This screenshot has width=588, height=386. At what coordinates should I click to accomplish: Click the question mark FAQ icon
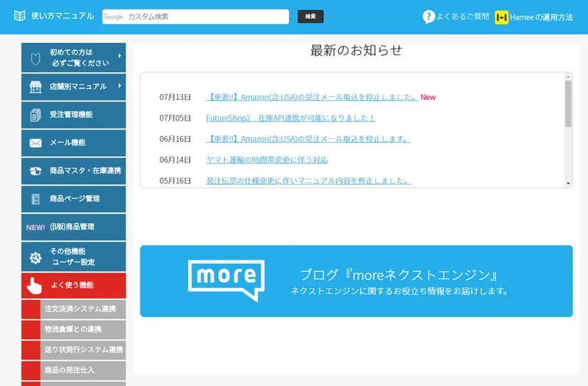[x=429, y=17]
